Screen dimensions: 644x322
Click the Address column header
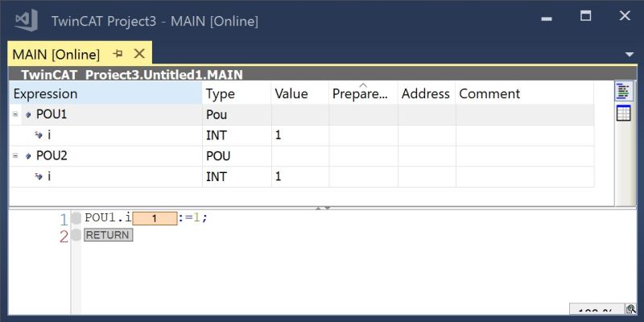[427, 93]
